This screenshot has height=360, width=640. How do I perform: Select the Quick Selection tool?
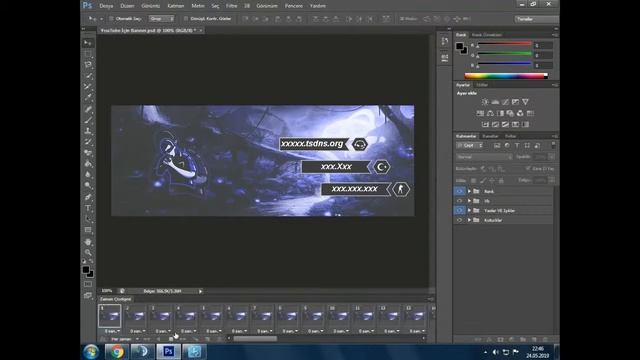tap(88, 76)
